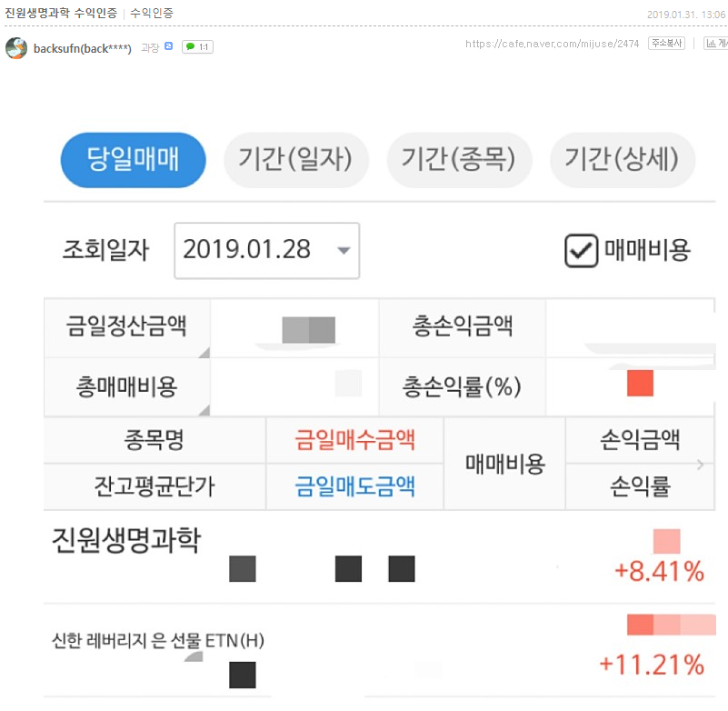The width and height of the screenshot is (728, 711).
Task: Open the cafe.naver.com/mijuse/2474 link
Action: coord(552,44)
